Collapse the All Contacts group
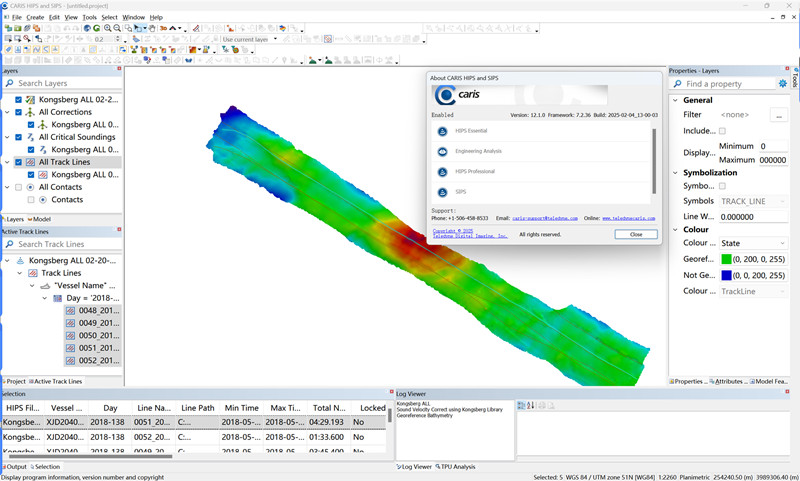The image size is (800, 481). 7,187
